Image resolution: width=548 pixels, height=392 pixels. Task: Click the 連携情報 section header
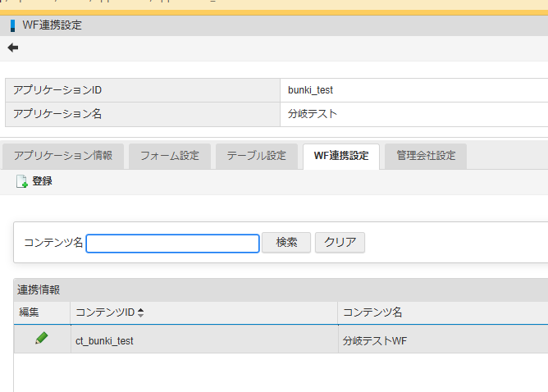(40, 289)
